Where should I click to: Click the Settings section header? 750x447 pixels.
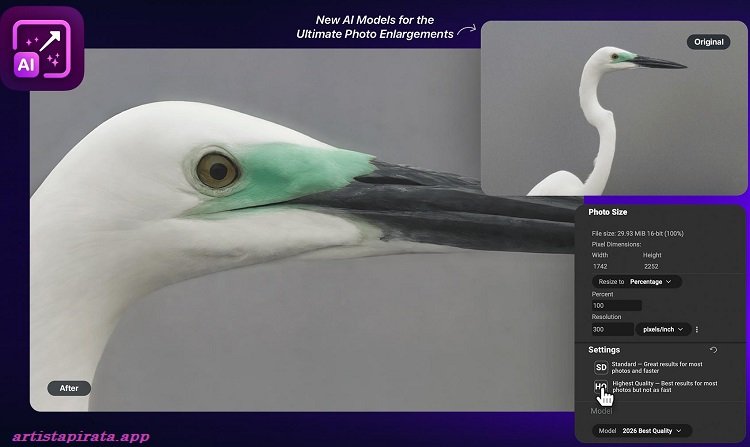tap(604, 350)
